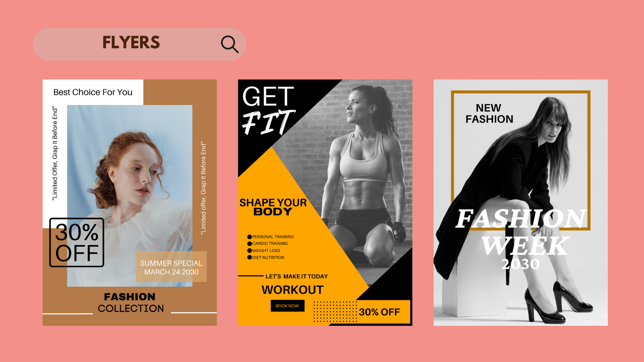Viewport: 644px width, 362px height.
Task: Click the Weight Loss bullet dot
Action: 250,251
